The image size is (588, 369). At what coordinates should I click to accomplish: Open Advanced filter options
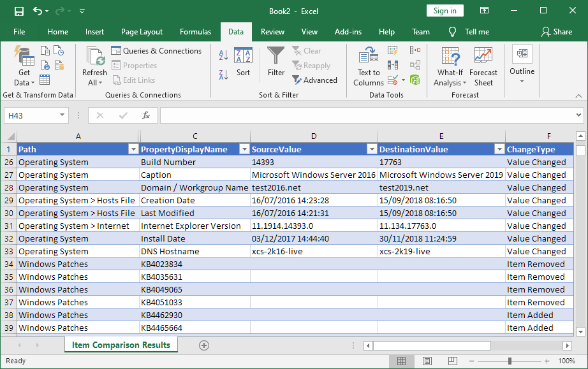tap(314, 80)
